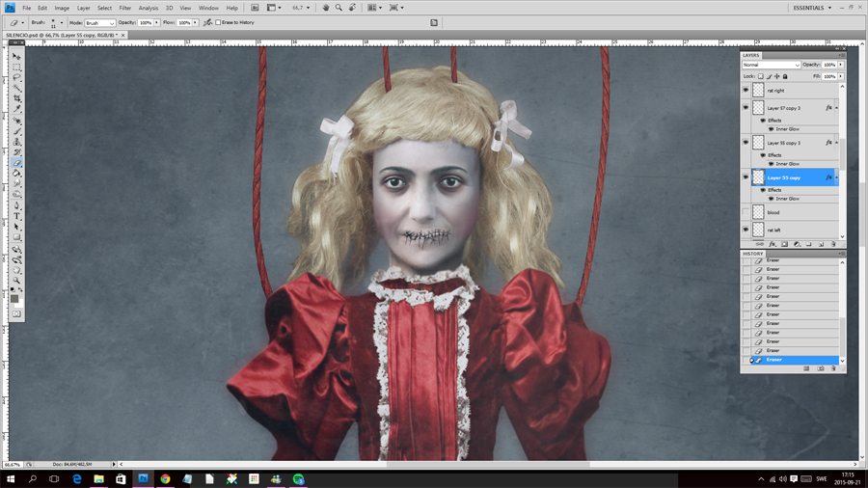The height and width of the screenshot is (488, 868).
Task: Open the layer blend mode Normal dropdown
Action: click(771, 65)
